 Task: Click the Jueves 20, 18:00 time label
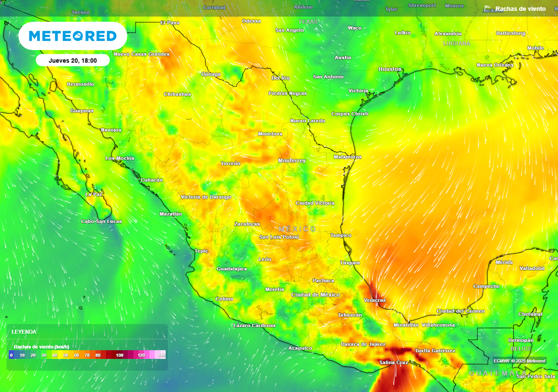(73, 60)
